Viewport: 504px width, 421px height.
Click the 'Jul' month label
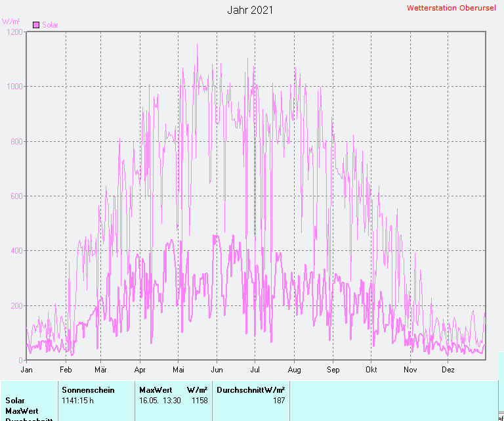[x=255, y=370]
